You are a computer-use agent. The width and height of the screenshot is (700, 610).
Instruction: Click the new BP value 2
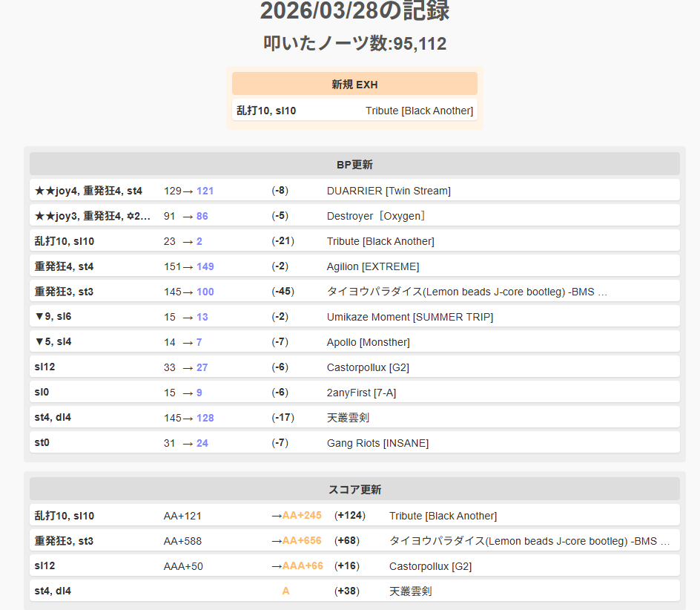click(x=199, y=241)
